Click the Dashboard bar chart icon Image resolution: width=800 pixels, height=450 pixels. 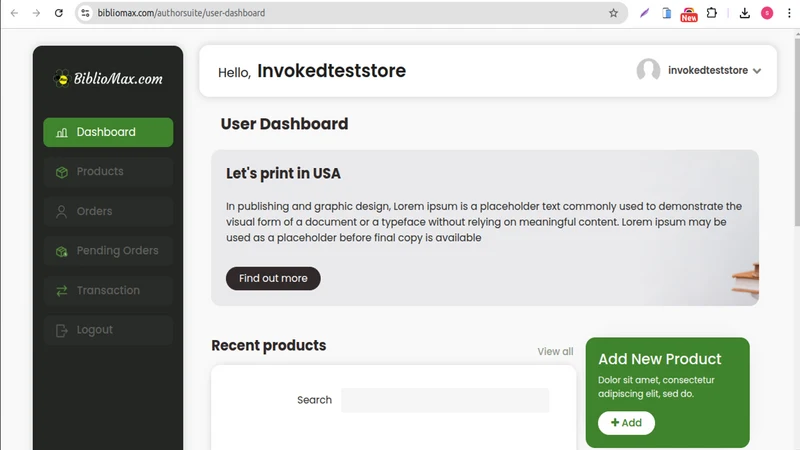(x=62, y=133)
